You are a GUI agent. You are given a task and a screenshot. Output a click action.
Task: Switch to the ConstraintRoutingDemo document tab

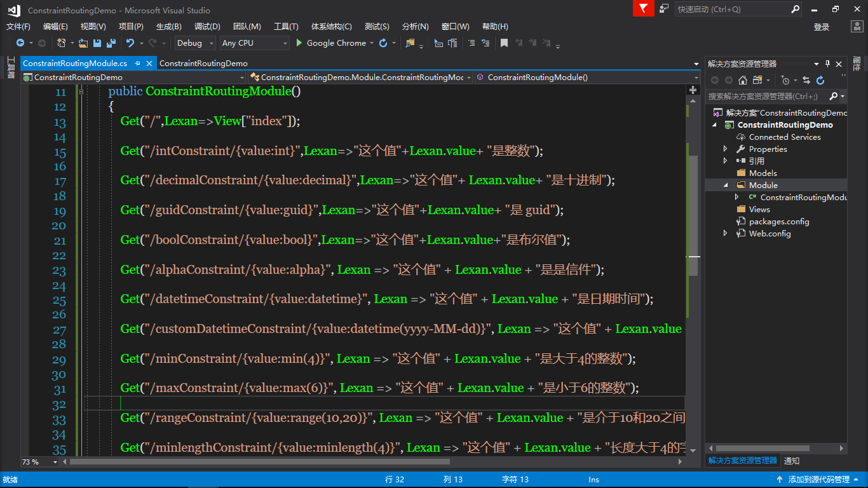(x=203, y=64)
